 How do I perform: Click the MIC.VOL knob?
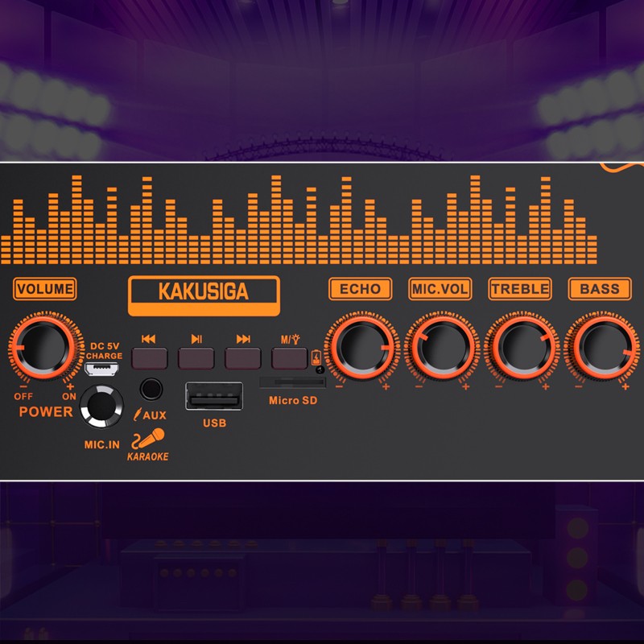[x=440, y=347]
